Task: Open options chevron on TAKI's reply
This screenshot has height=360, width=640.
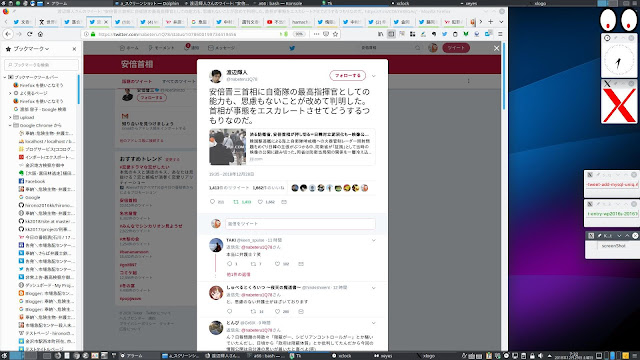Action: (x=373, y=241)
